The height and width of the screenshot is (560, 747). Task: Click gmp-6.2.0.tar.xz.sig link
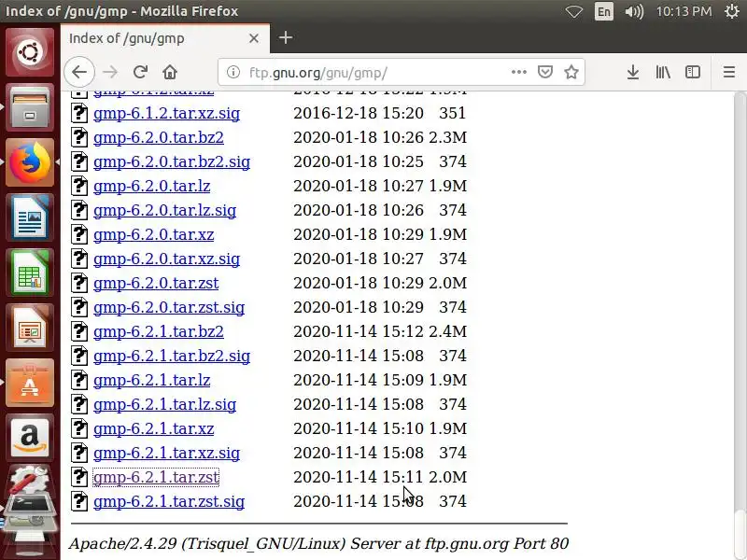coord(167,259)
